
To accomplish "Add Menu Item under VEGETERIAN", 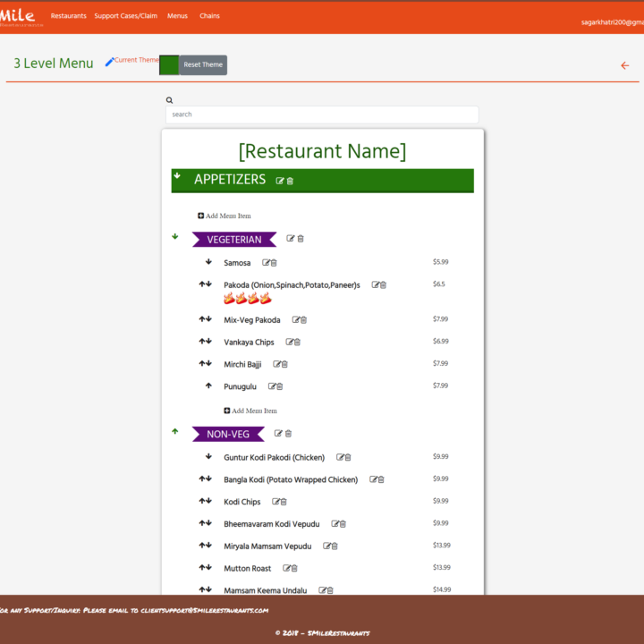I will click(x=250, y=411).
